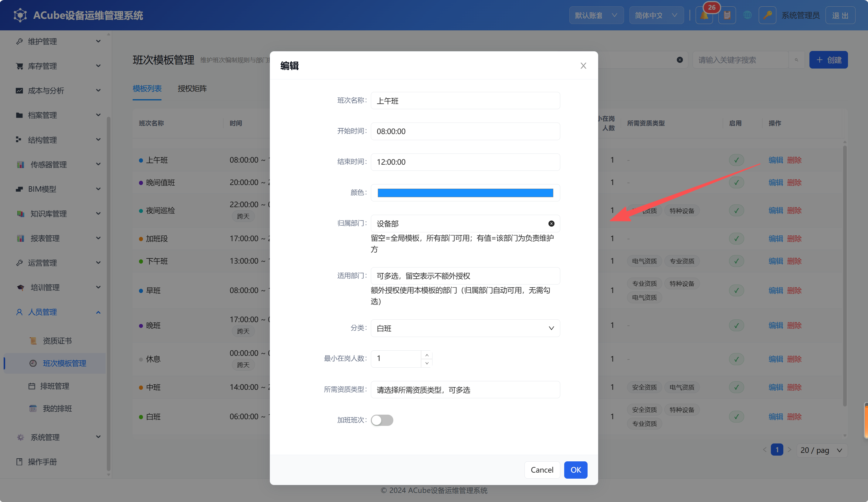Click the globe icon in the header
Image resolution: width=868 pixels, height=502 pixels.
747,15
